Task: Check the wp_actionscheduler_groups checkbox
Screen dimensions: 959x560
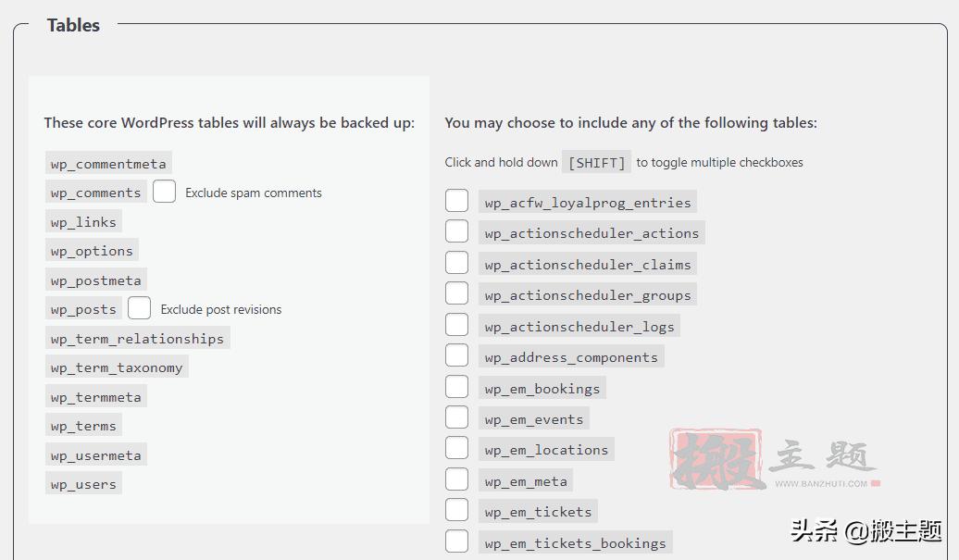Action: [x=456, y=293]
